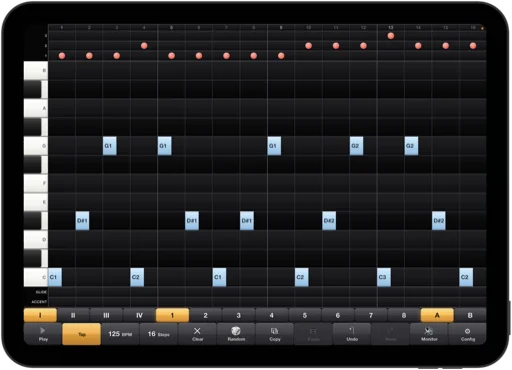Viewport: 512px width, 370px height.
Task: Open the 16 Steps length setting
Action: (159, 334)
